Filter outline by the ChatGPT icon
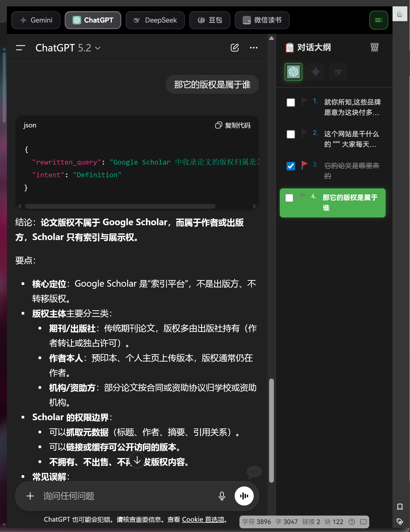410x532 pixels. [293, 72]
